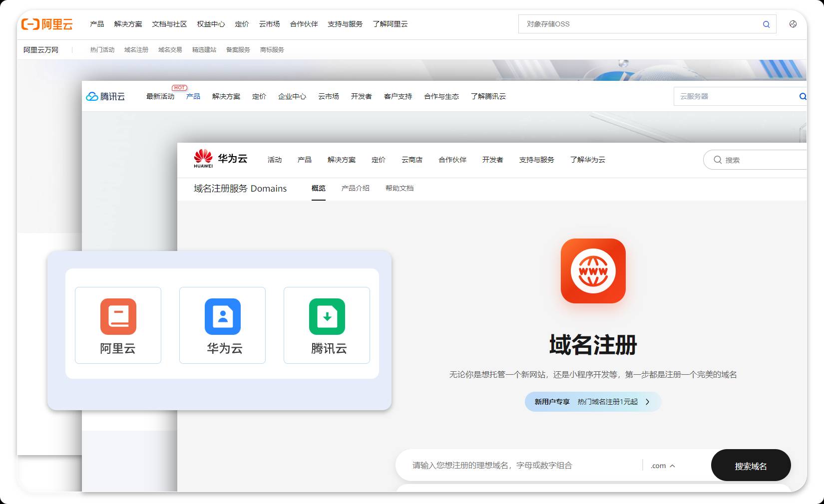Viewport: 824px width, 504px height.
Task: Open 客户支持 in the Tencent Cloud navbar
Action: tap(398, 96)
